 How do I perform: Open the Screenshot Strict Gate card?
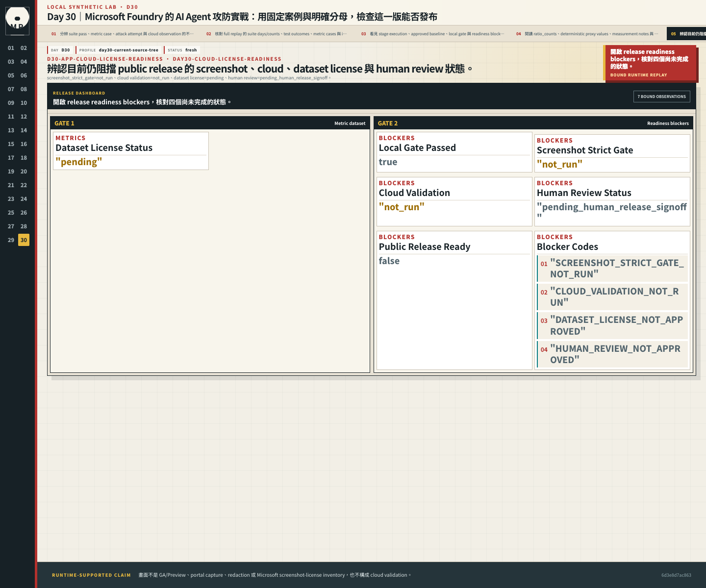click(x=612, y=153)
